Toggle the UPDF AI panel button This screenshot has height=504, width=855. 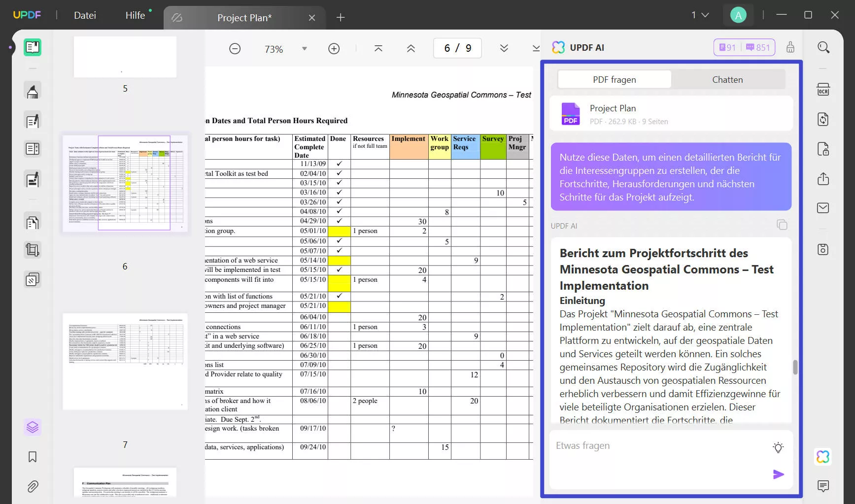click(x=822, y=457)
